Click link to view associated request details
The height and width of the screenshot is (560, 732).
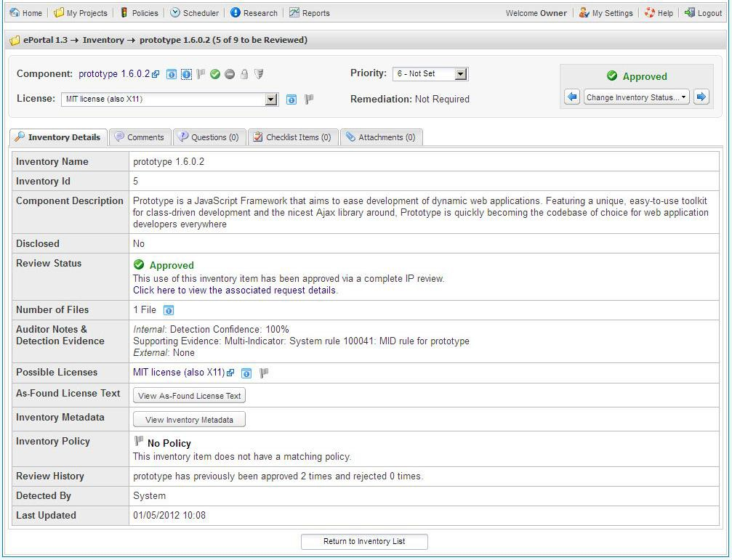(235, 290)
